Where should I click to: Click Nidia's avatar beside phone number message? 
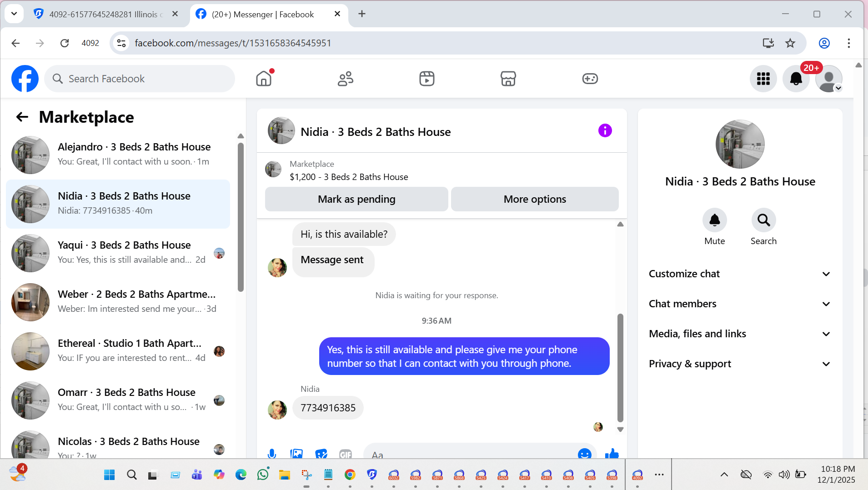(x=277, y=410)
